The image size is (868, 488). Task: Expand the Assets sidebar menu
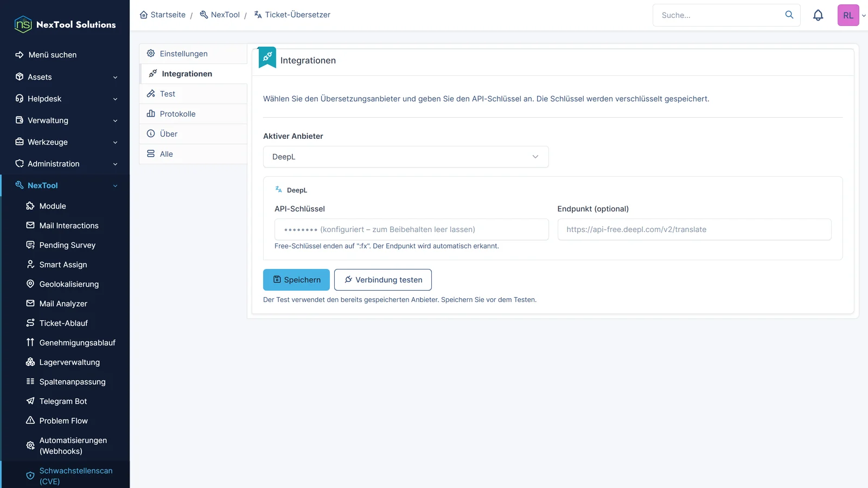[x=65, y=77]
